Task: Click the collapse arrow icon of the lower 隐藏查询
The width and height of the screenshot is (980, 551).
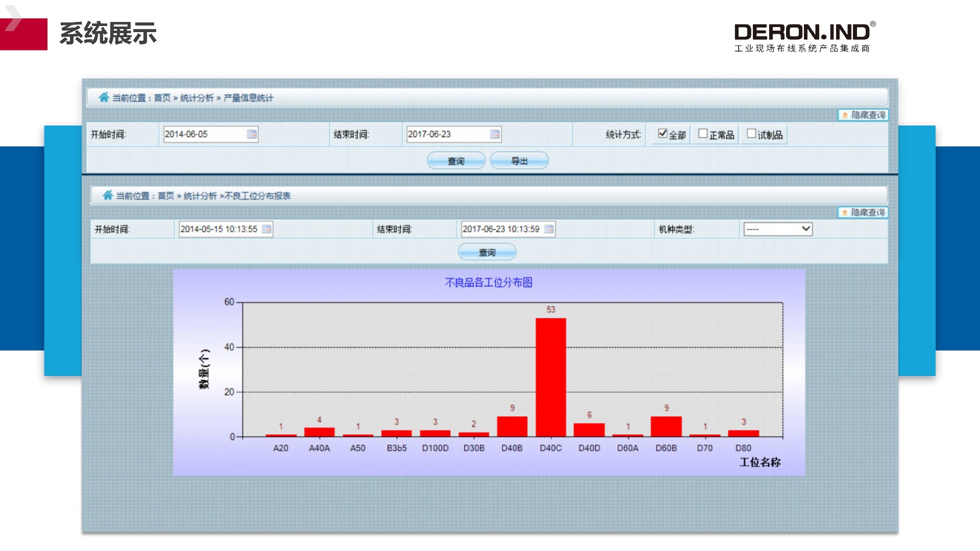Action: pos(845,213)
